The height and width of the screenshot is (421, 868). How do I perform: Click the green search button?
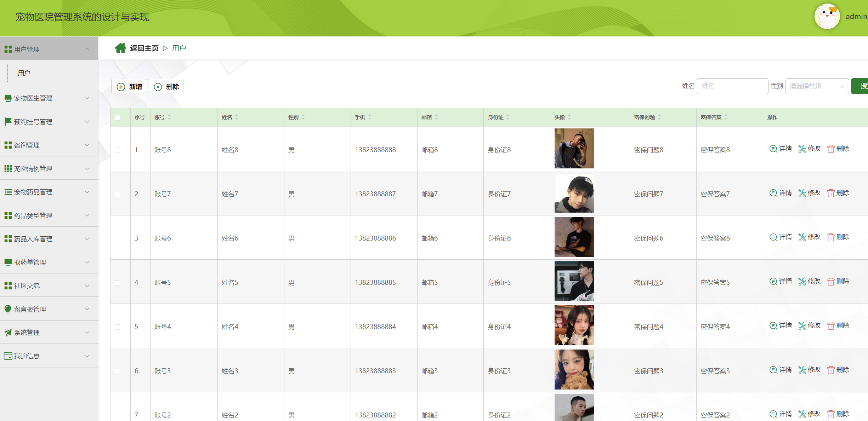click(860, 86)
